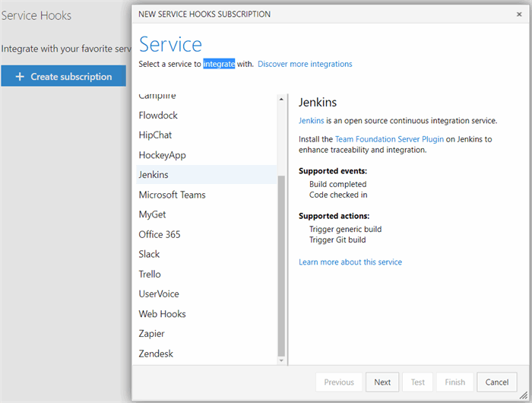Select HipChat from the service list

[155, 135]
